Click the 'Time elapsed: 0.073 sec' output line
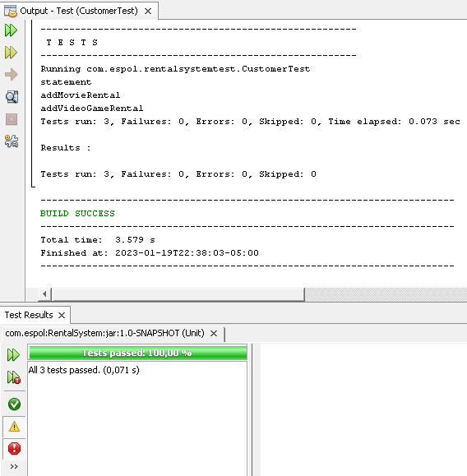 250,122
